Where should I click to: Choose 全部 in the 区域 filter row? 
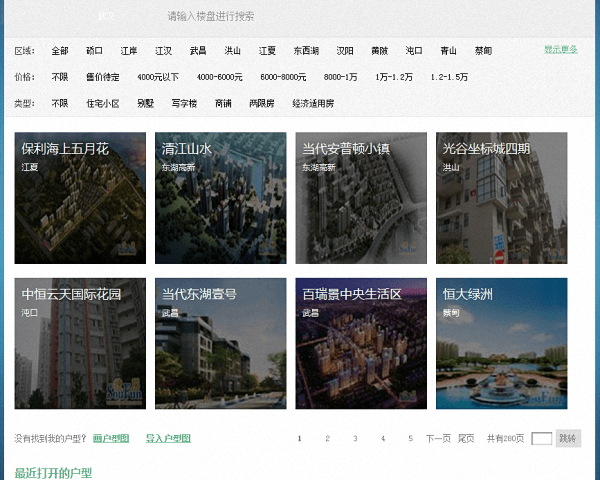[x=60, y=50]
